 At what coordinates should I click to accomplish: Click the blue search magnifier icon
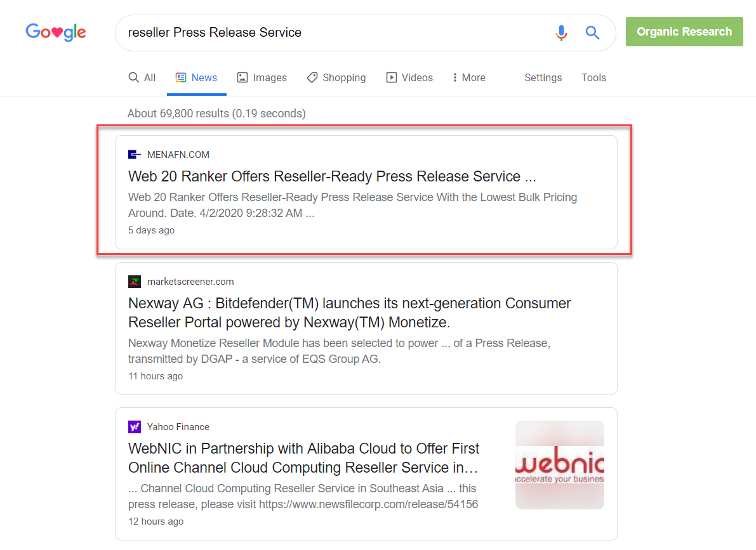592,33
